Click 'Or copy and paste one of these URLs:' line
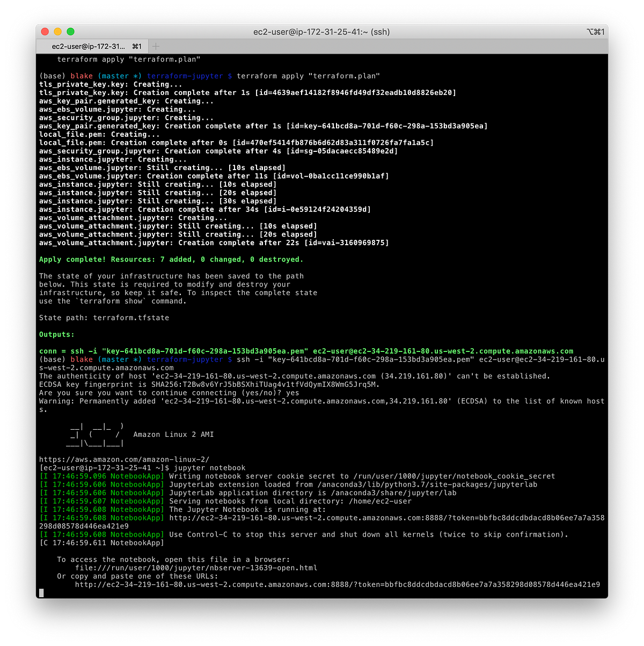The image size is (644, 646). pyautogui.click(x=137, y=576)
